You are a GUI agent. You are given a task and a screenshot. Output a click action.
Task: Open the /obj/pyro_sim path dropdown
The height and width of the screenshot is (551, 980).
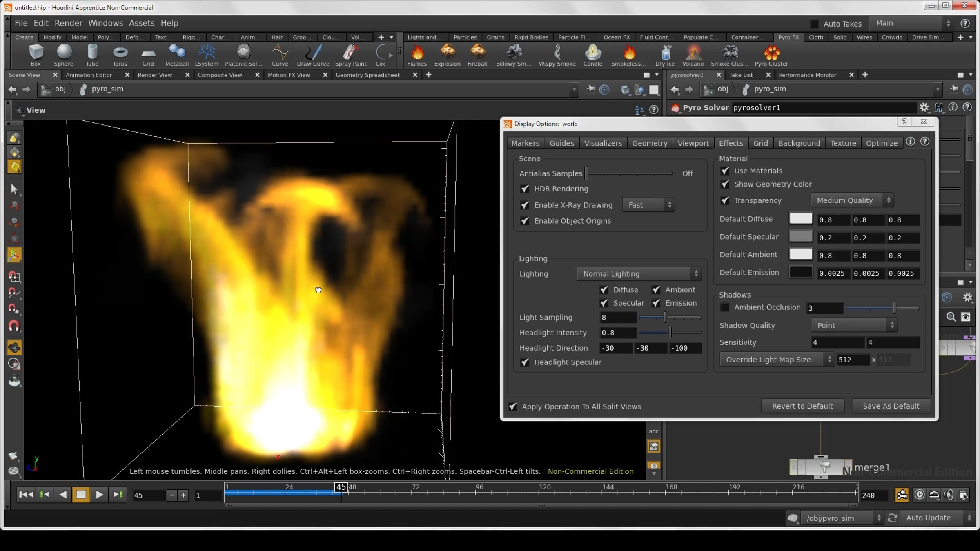pos(842,518)
